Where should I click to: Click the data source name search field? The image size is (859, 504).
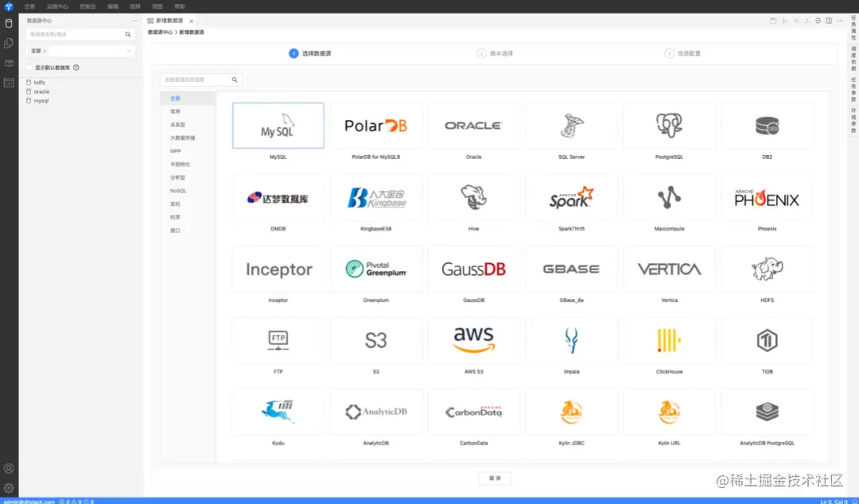click(x=200, y=80)
